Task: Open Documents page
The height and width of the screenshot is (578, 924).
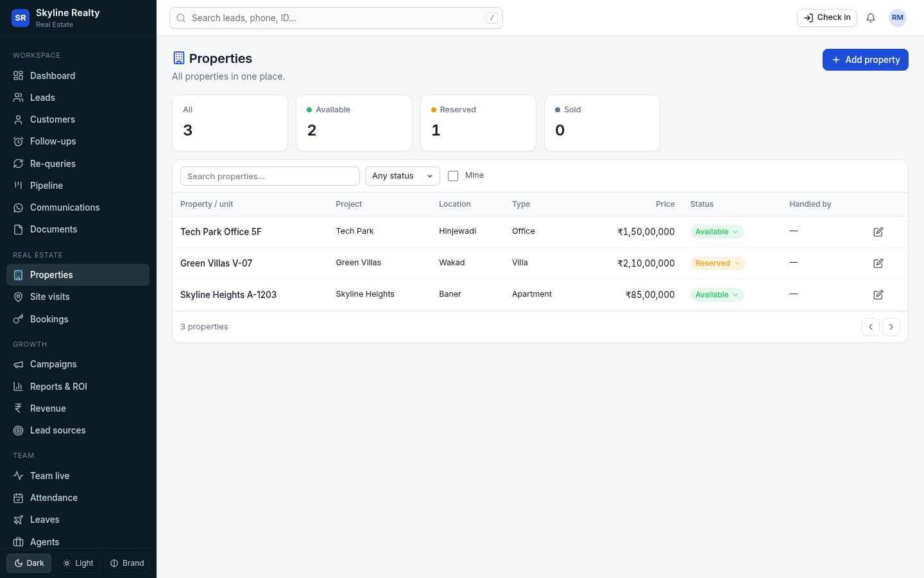Action: [x=78, y=229]
